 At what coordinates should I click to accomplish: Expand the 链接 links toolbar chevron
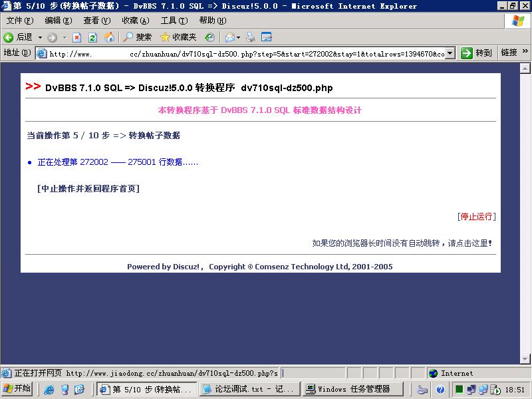click(525, 52)
